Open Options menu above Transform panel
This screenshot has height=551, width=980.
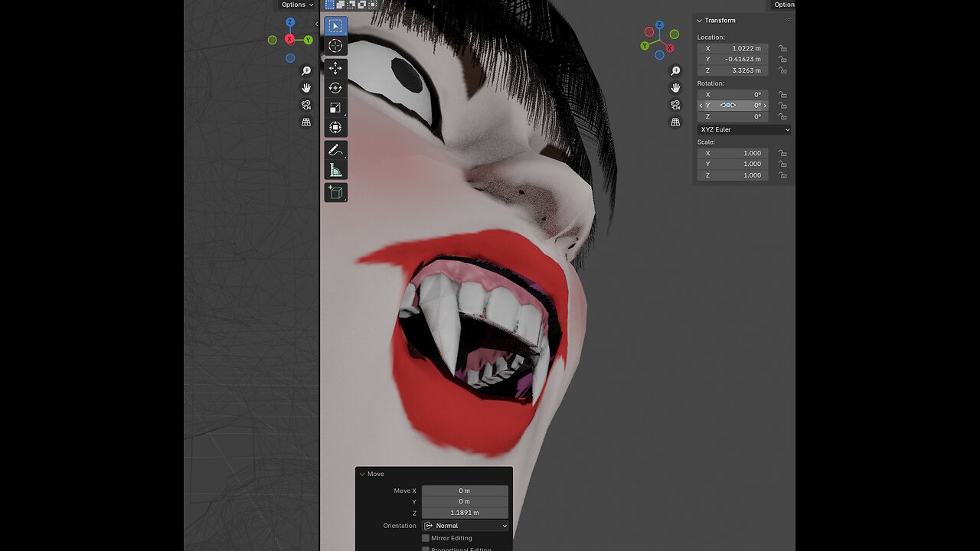pyautogui.click(x=784, y=5)
